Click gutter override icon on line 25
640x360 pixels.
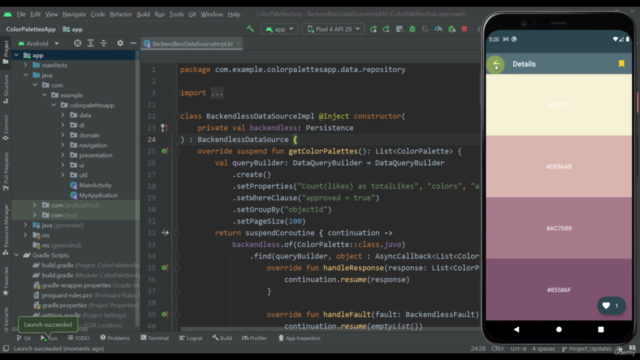(164, 151)
